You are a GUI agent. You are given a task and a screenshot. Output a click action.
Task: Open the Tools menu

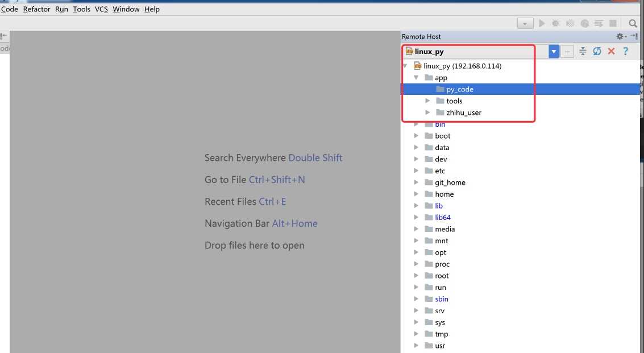click(81, 9)
